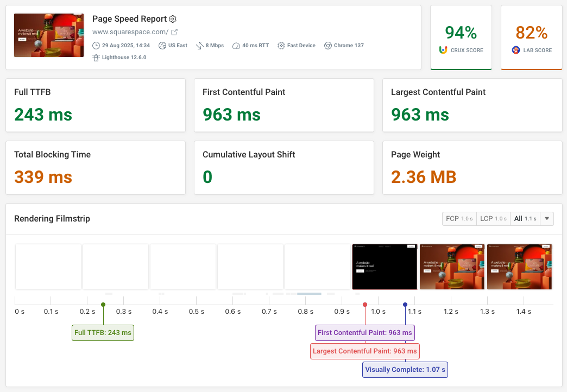This screenshot has width=567, height=392.
Task: Select the 40 ms RTT latency icon
Action: click(235, 46)
